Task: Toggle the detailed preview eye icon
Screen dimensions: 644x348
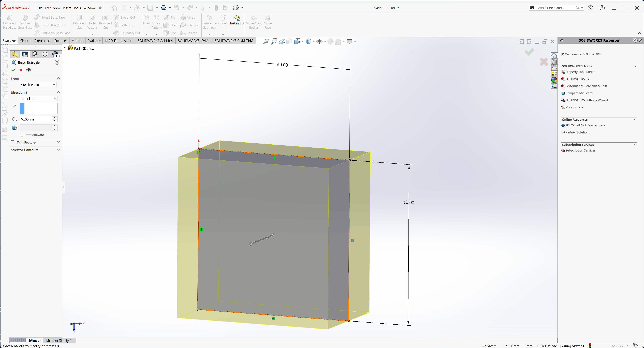Action: (28, 70)
